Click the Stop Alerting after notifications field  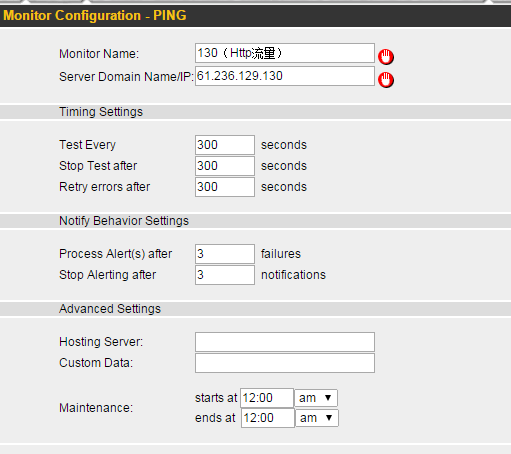pos(225,275)
